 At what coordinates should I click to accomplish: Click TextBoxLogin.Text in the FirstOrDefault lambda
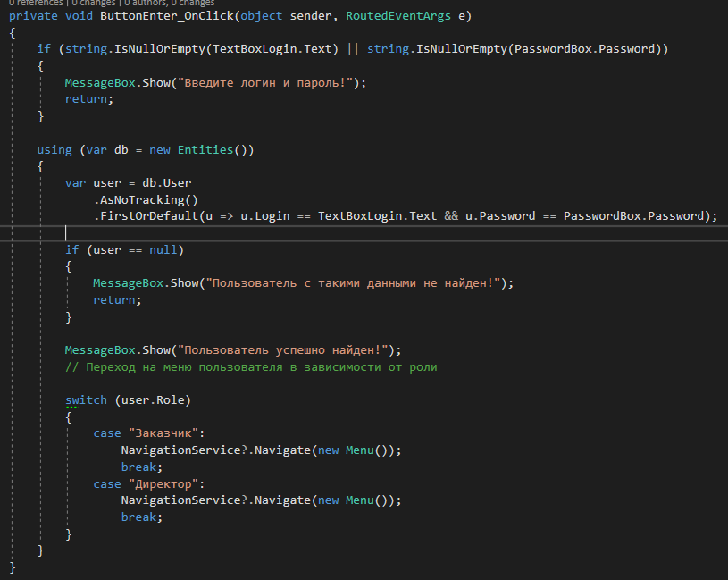378,216
